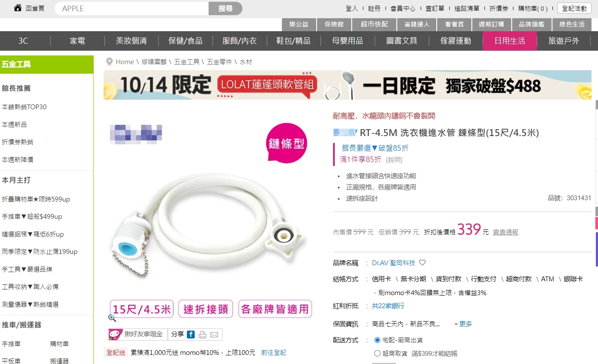Click the email envelope share icon
598x364 pixels.
(214, 335)
